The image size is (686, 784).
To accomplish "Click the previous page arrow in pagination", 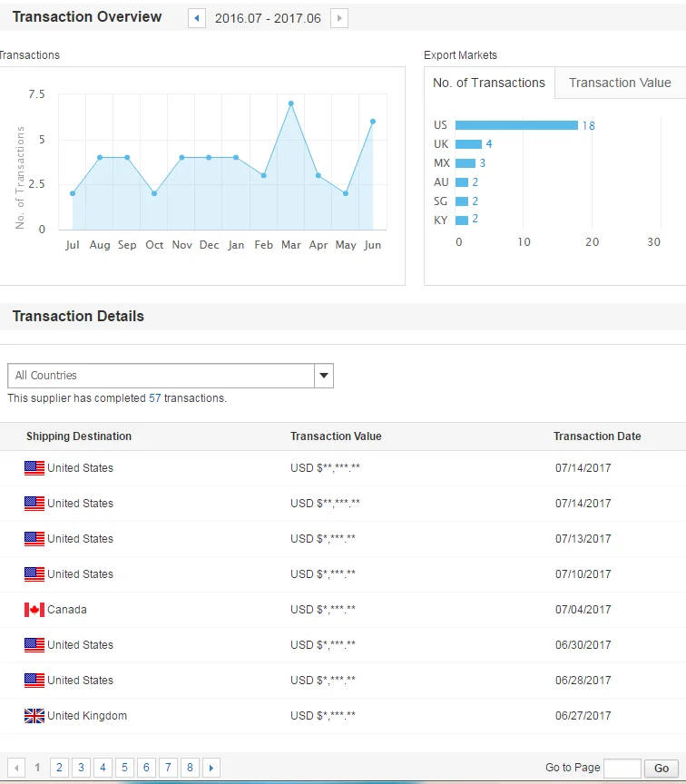I will (x=16, y=768).
